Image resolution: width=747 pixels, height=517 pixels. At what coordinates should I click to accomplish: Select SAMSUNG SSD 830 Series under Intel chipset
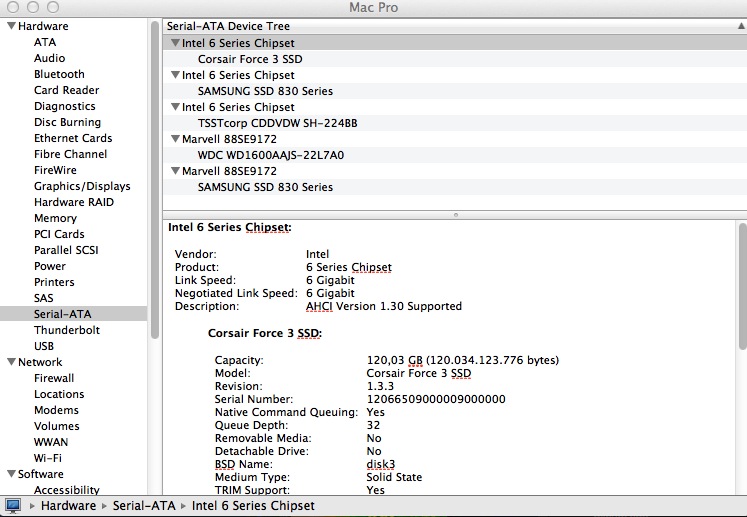click(454, 91)
